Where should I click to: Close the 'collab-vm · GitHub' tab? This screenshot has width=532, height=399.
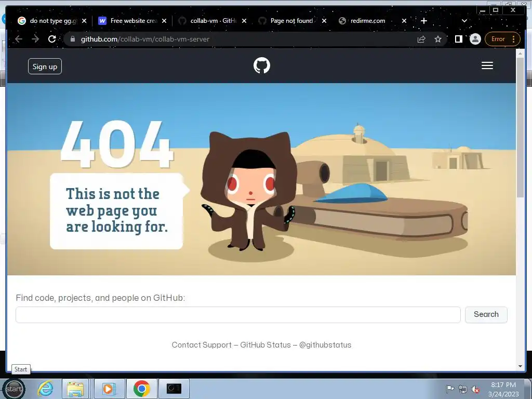[x=244, y=21]
